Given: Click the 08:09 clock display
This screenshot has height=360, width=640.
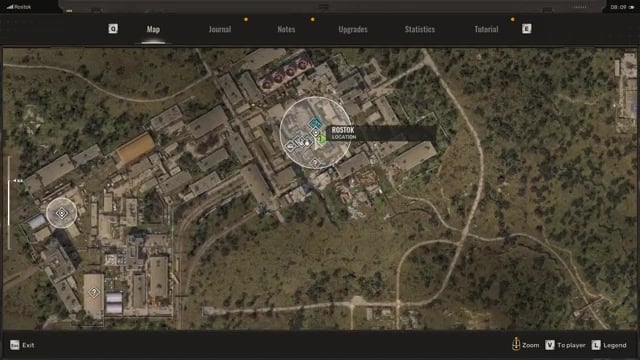Looking at the screenshot, I should 618,7.
